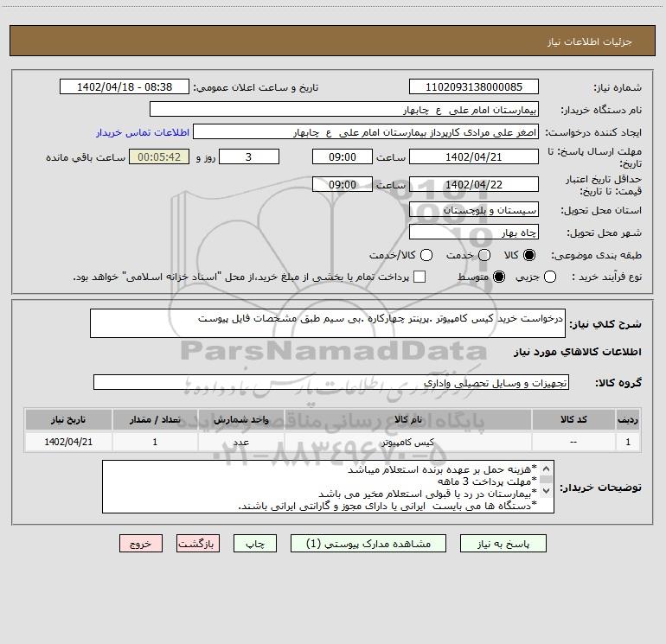This screenshot has height=644, width=666.
Task: Click the تاریخ نیاز column header
Action: click(x=68, y=420)
